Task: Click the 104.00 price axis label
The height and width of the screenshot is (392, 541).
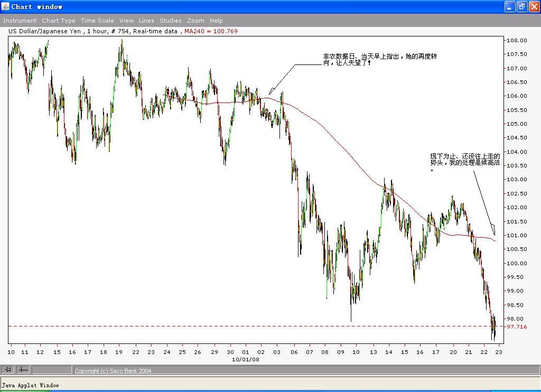Action: 517,152
